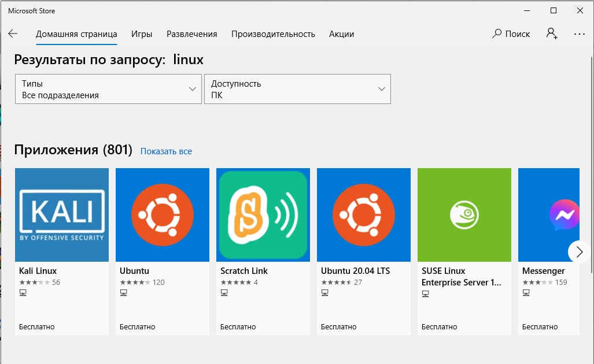Select the Scratch Link title text
The height and width of the screenshot is (364, 594).
pos(244,271)
